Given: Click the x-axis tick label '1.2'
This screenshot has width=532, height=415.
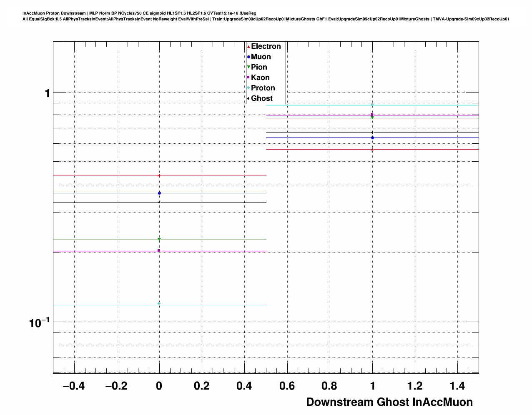Looking at the screenshot, I should pos(415,386).
